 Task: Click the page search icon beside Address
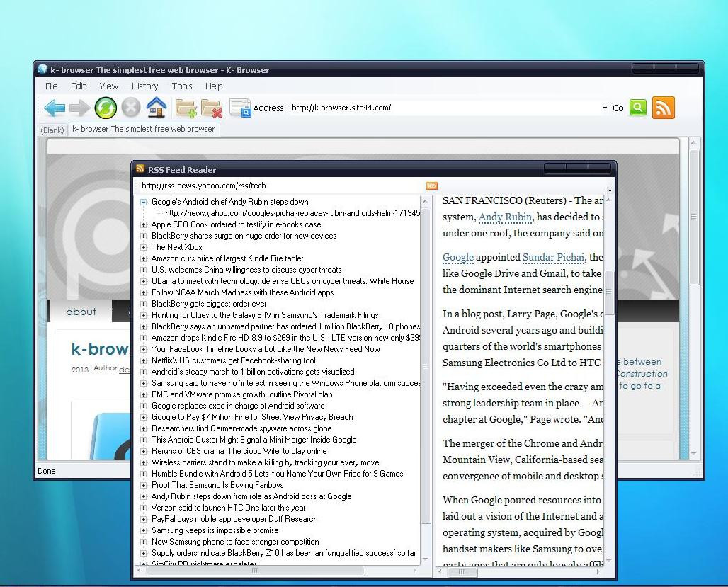point(241,108)
